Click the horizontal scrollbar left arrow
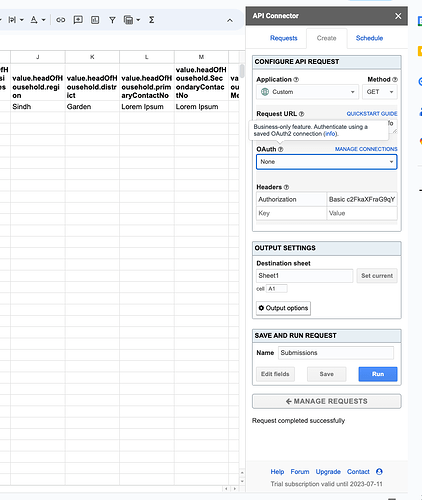 (x=226, y=489)
